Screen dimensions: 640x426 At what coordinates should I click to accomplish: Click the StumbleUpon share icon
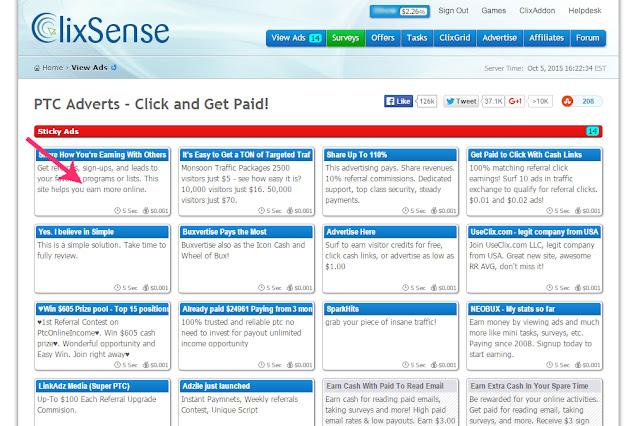(x=567, y=101)
